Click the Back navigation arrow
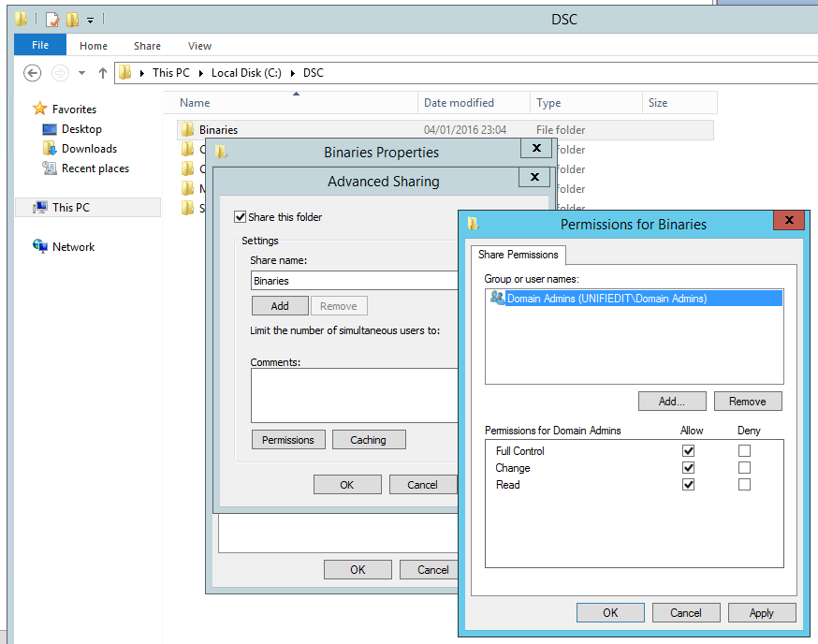 pos(32,73)
